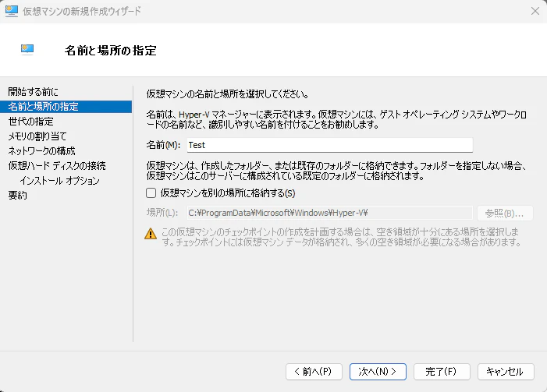Image resolution: width=547 pixels, height=392 pixels.
Task: Select the 名前と場所の指定 step
Action: [66, 107]
